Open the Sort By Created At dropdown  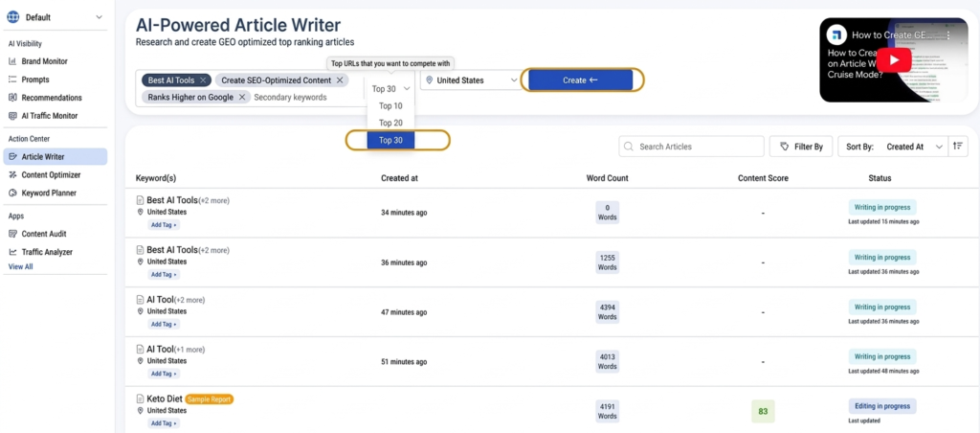click(x=893, y=147)
